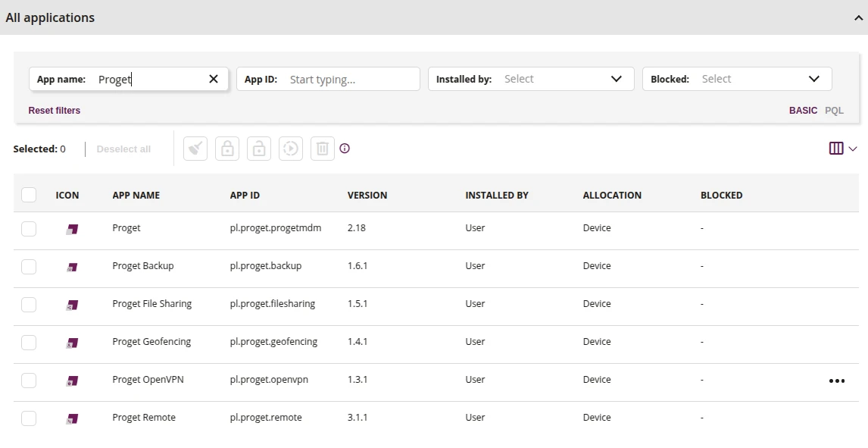Open the Installed by dropdown
Viewport: 868px width, 448px height.
[x=531, y=79]
